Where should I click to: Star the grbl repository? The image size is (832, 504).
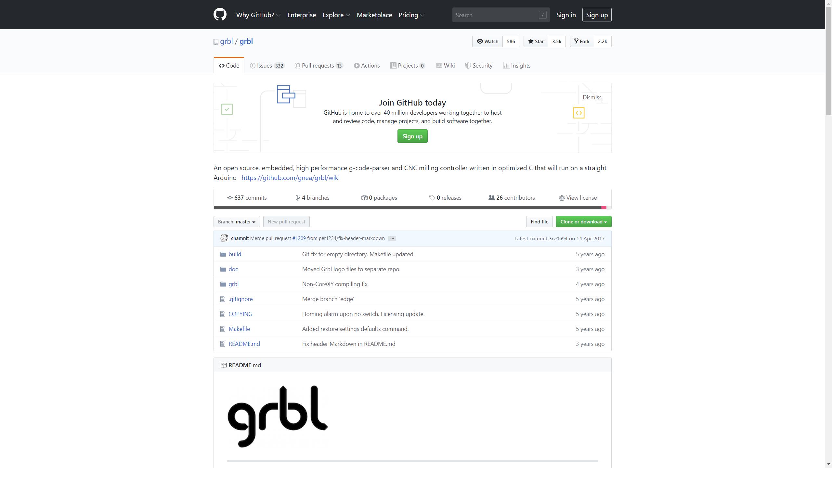coord(536,41)
